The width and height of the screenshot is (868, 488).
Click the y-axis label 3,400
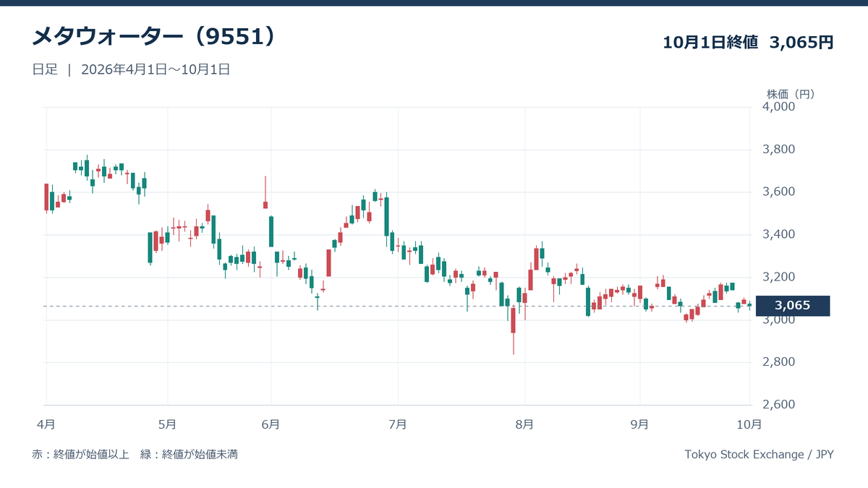(779, 235)
